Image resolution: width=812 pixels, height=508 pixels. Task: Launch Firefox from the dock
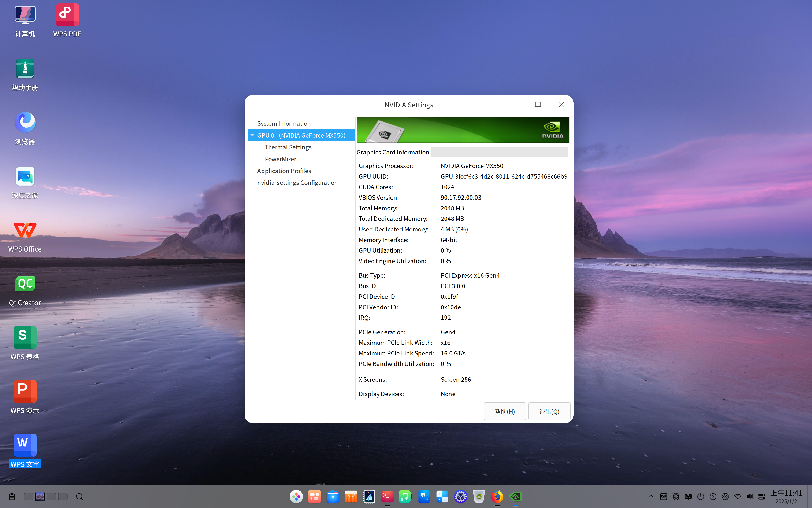click(x=497, y=496)
